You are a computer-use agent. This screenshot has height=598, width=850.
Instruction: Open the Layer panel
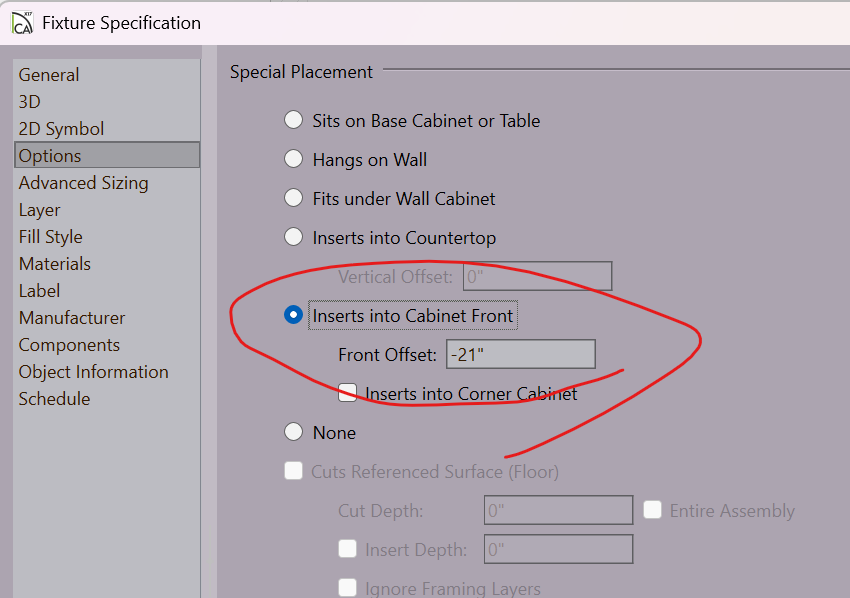pyautogui.click(x=40, y=210)
